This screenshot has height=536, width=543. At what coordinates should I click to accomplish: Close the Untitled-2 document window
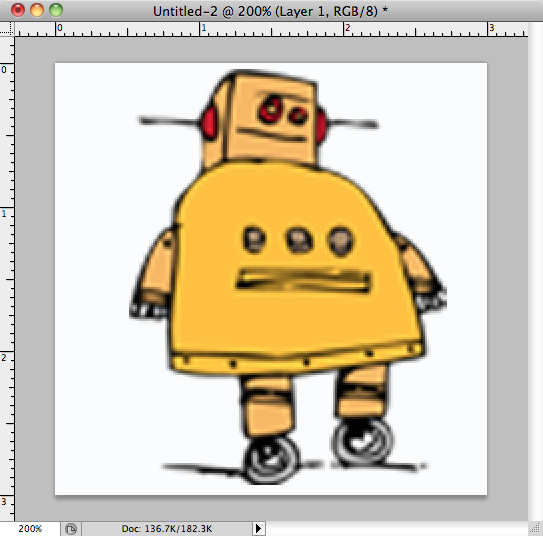(x=18, y=10)
